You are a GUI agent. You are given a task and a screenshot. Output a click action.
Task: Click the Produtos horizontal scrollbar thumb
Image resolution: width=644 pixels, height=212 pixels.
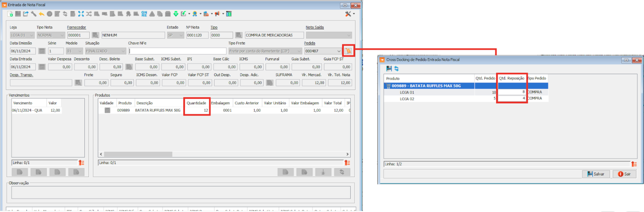click(x=138, y=154)
